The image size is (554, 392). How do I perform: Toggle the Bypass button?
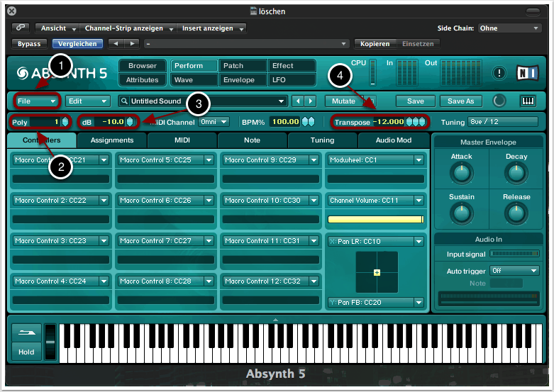point(28,44)
